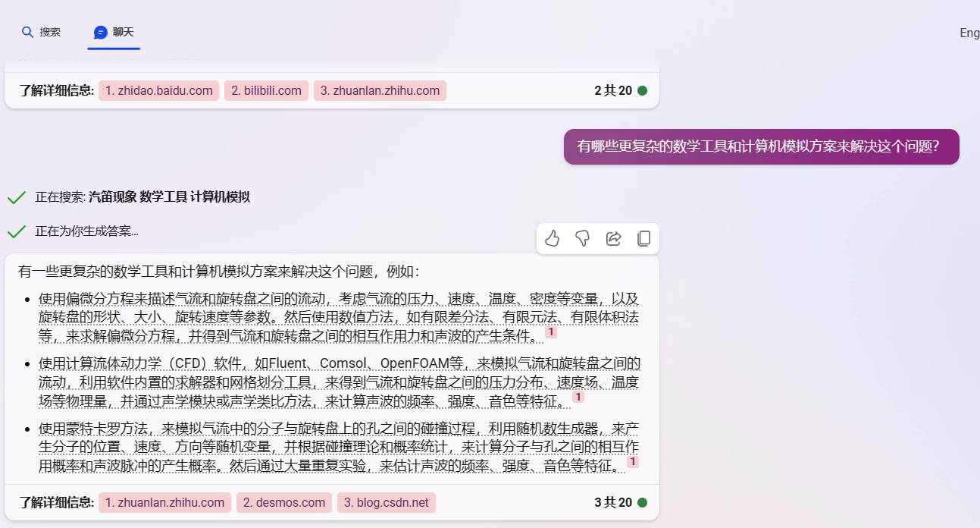
Task: Click the bullet text starting 使用蒙特卡罗方法
Action: (x=339, y=446)
